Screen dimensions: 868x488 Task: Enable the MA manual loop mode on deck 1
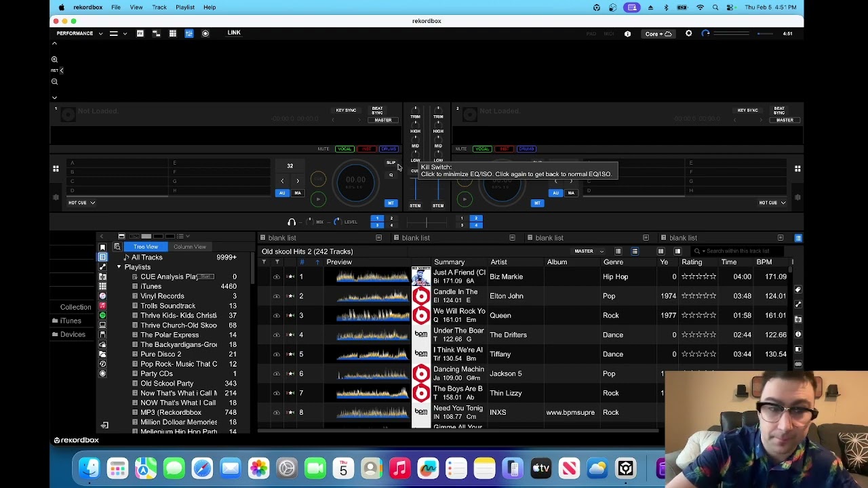tap(298, 193)
